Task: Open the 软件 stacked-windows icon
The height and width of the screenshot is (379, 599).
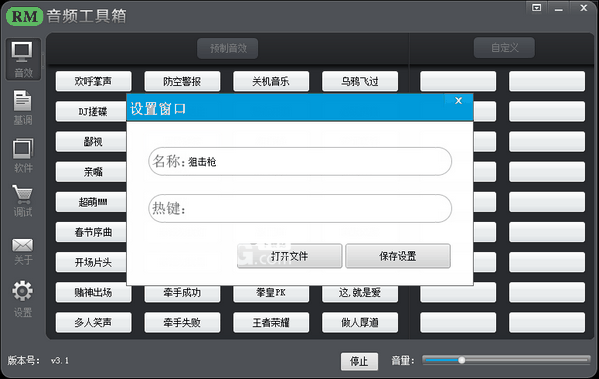Action: point(23,149)
